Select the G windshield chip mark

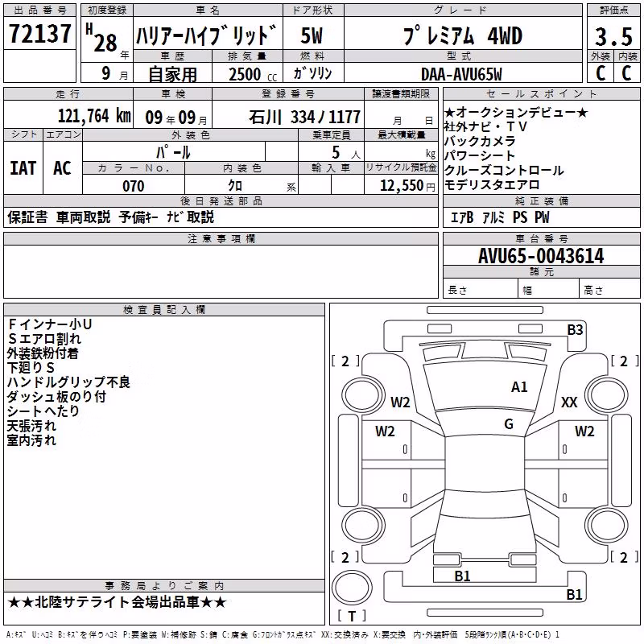pos(509,424)
